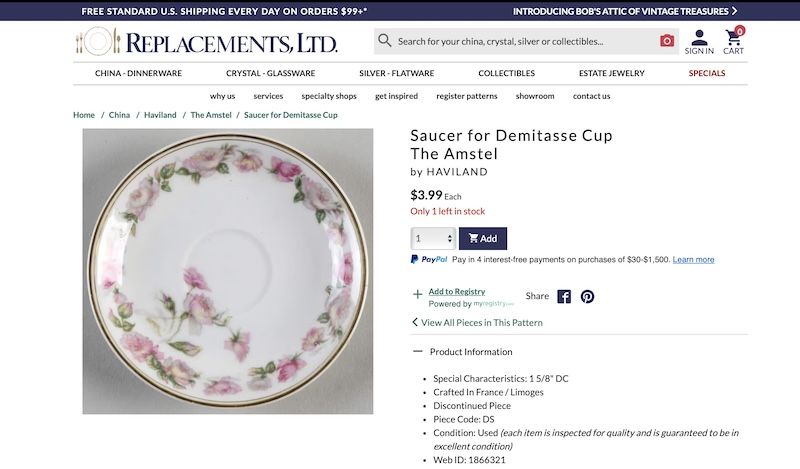Share product on Pinterest
Image resolution: width=800 pixels, height=469 pixels.
click(x=588, y=296)
